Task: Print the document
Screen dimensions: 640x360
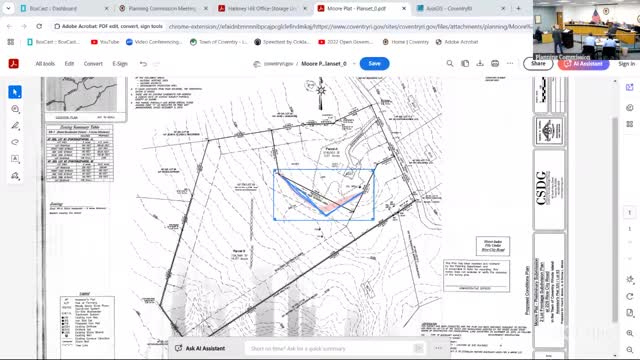Action: [495, 64]
